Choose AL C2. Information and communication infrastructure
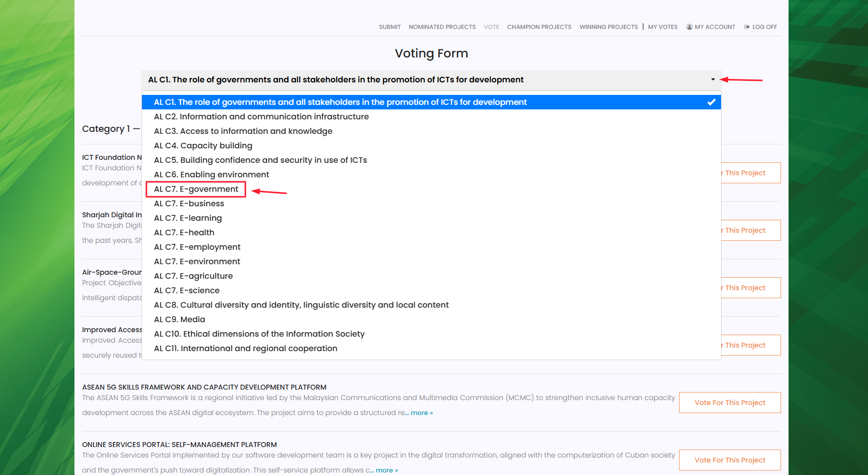 [261, 117]
